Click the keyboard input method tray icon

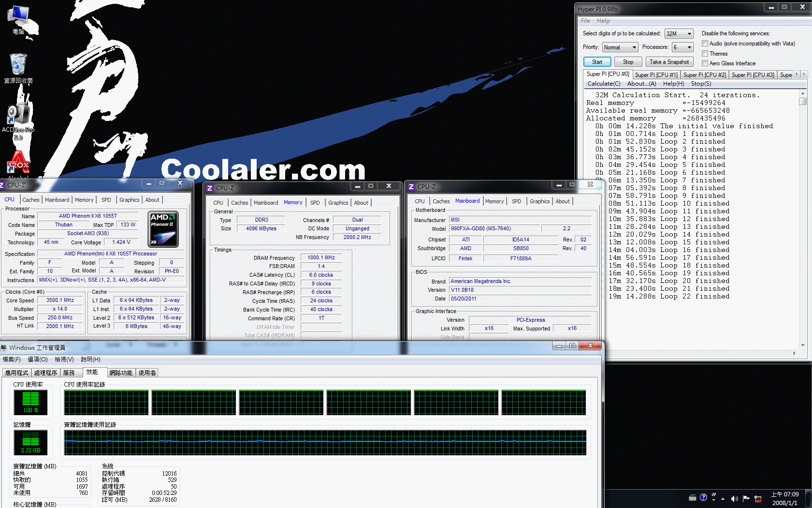(x=692, y=497)
